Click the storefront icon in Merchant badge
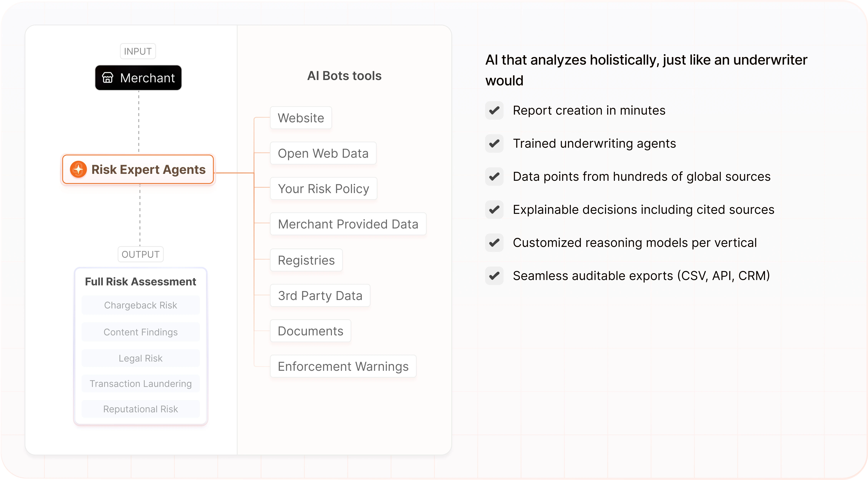The image size is (868, 480). [107, 77]
